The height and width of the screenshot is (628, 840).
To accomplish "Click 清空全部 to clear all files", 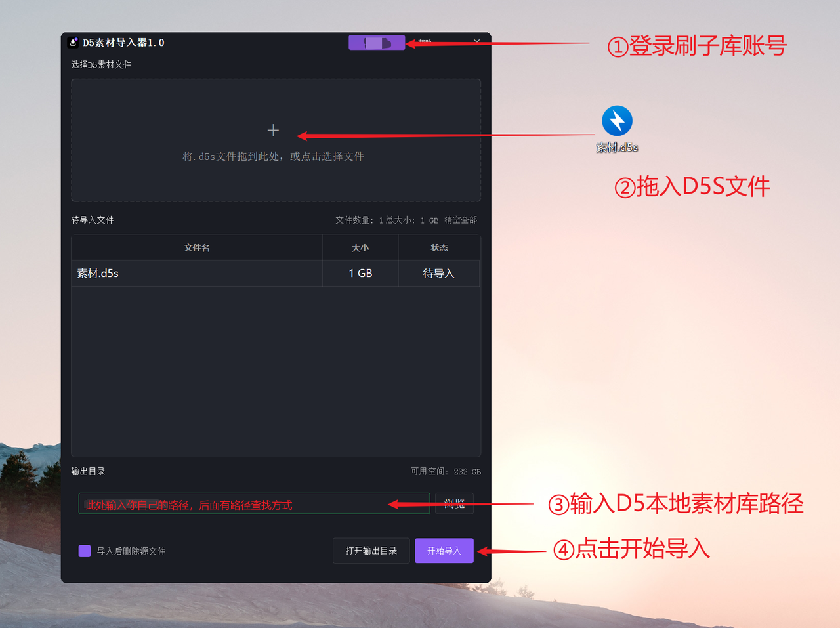I will (460, 220).
